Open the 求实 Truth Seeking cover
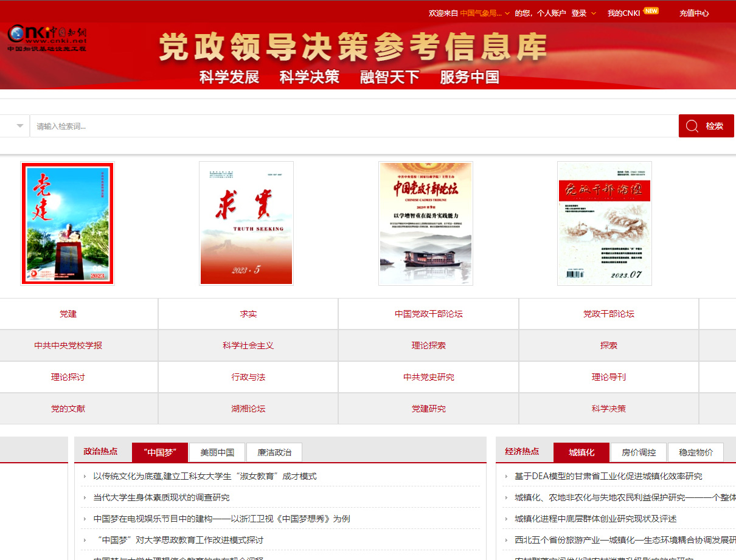736x560 pixels. click(x=246, y=223)
